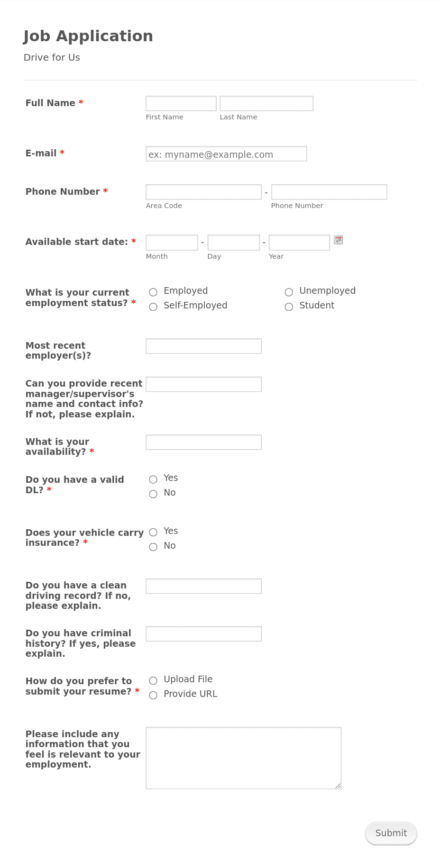
Task: Click the availability input field
Action: 203,442
